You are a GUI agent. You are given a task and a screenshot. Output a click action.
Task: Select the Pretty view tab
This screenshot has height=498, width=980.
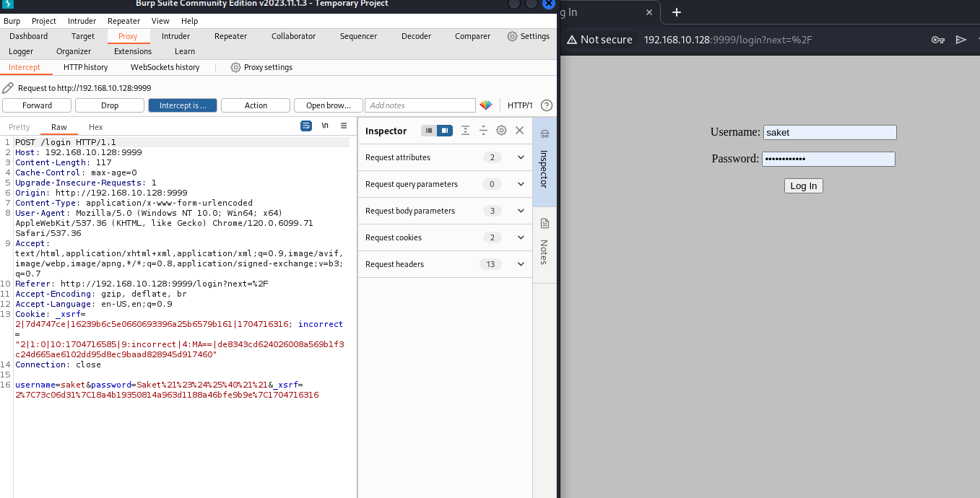(19, 127)
